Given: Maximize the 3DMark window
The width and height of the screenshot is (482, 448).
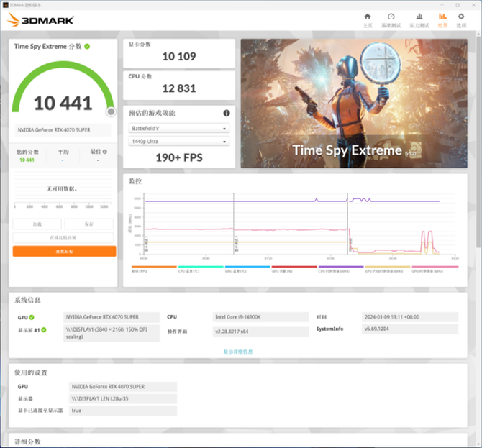Looking at the screenshot, I should pyautogui.click(x=458, y=5).
